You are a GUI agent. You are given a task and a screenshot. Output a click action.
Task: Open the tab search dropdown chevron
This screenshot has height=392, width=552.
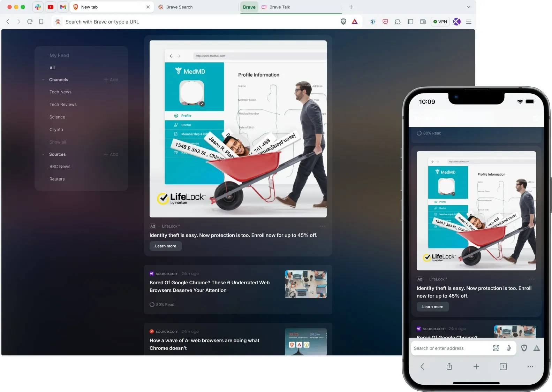[x=469, y=7]
